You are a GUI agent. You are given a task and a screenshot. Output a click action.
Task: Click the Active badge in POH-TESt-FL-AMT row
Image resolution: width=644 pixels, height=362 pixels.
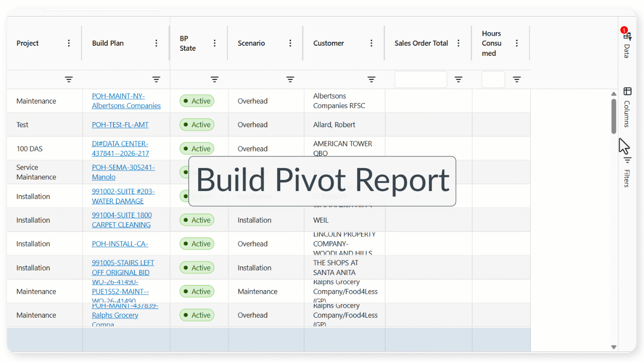click(x=197, y=125)
